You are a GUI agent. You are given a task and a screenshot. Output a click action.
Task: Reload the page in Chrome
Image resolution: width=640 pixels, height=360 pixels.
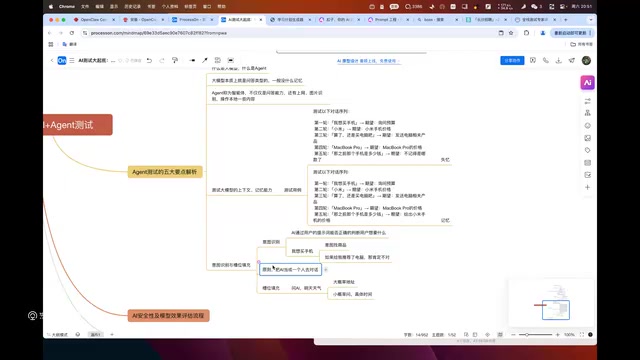coord(72,33)
